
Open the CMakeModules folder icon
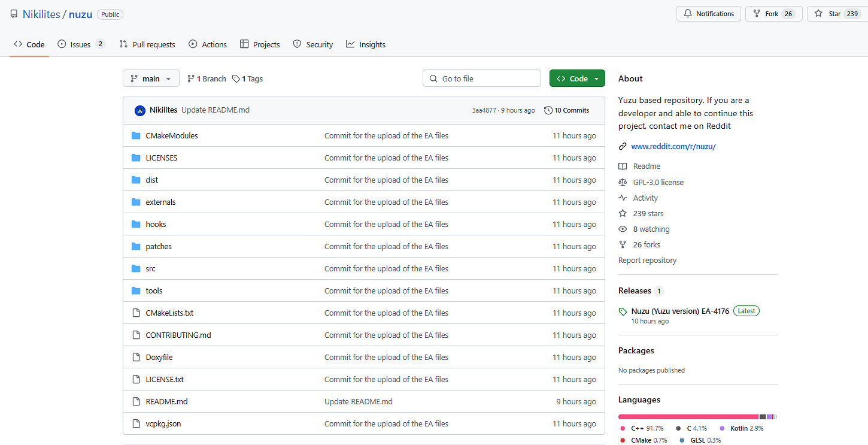click(135, 136)
